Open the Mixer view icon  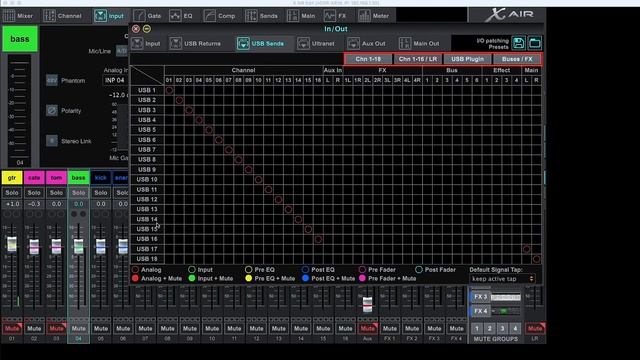pyautogui.click(x=9, y=16)
